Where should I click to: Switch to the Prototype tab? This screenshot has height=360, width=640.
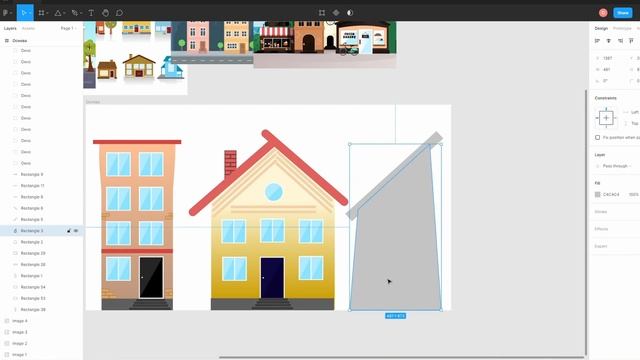(622, 28)
